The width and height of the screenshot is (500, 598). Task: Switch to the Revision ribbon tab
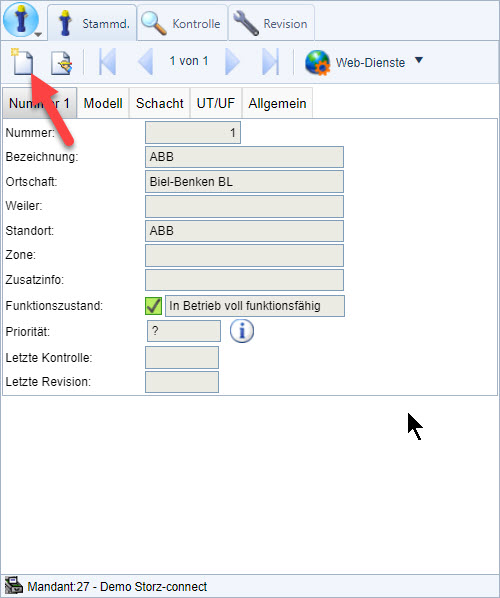[x=272, y=23]
